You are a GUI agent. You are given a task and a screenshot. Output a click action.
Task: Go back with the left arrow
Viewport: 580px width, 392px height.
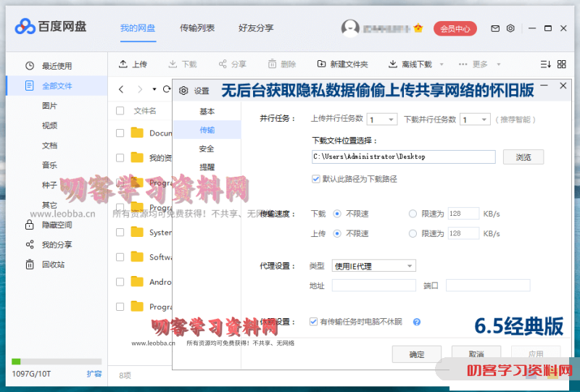coord(121,89)
